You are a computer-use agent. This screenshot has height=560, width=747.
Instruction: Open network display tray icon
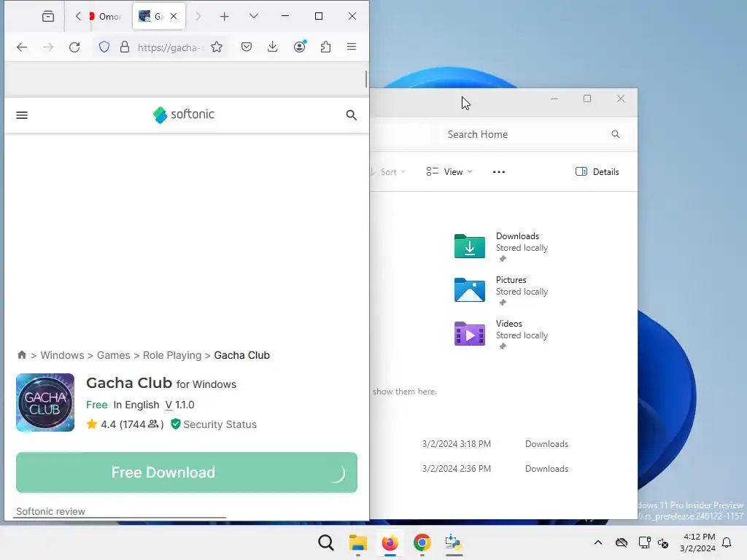[644, 542]
